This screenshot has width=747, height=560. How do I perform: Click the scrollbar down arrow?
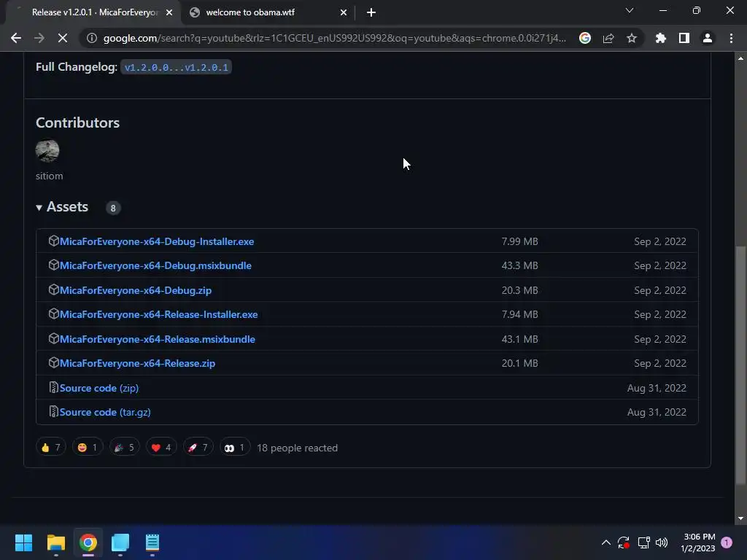click(x=740, y=518)
